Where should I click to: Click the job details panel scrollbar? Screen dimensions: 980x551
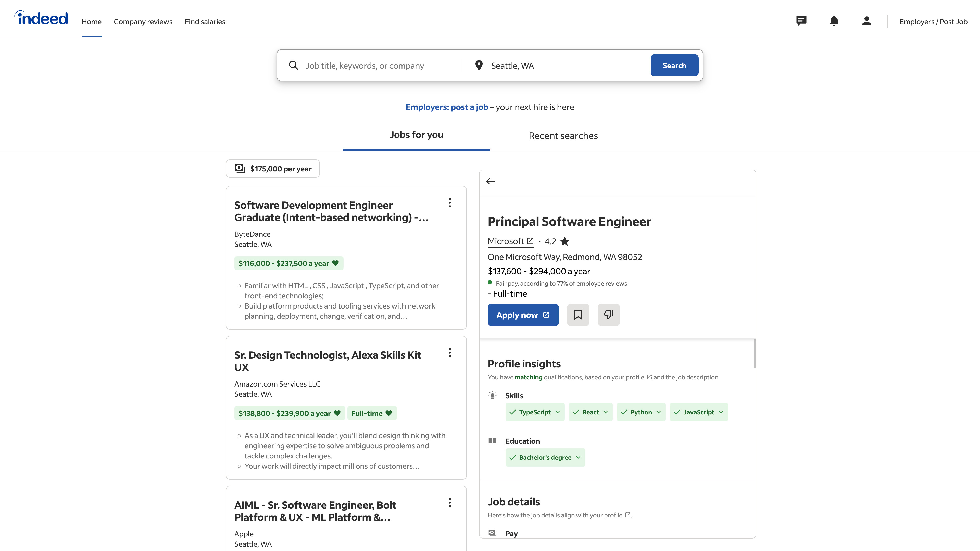click(755, 354)
